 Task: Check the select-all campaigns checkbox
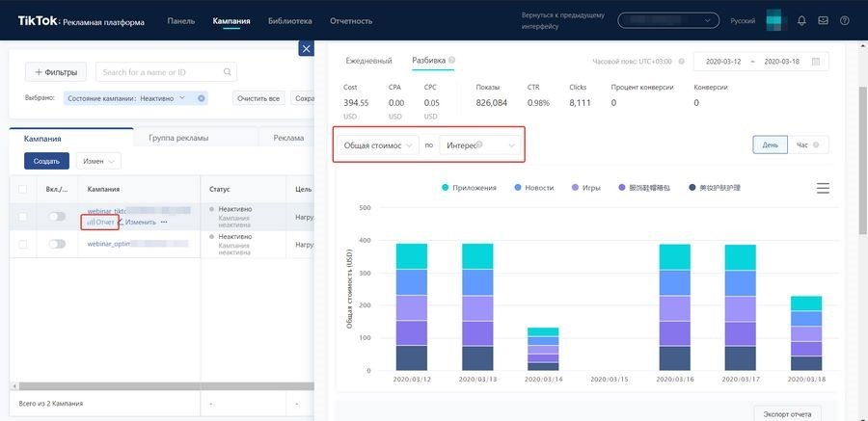[x=23, y=189]
